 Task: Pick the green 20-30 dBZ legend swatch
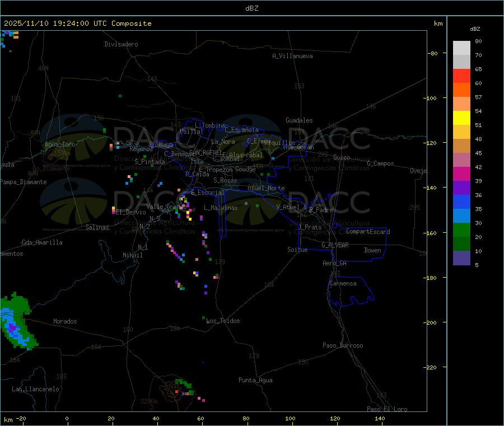[x=461, y=230]
